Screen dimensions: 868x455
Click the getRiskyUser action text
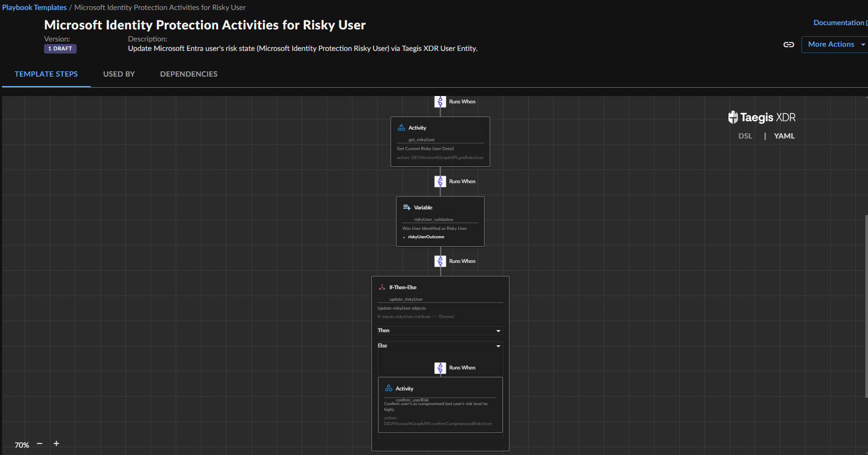point(440,157)
